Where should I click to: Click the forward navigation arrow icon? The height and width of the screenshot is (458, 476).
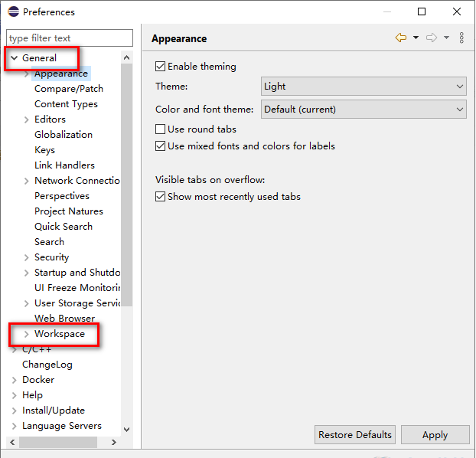[432, 38]
